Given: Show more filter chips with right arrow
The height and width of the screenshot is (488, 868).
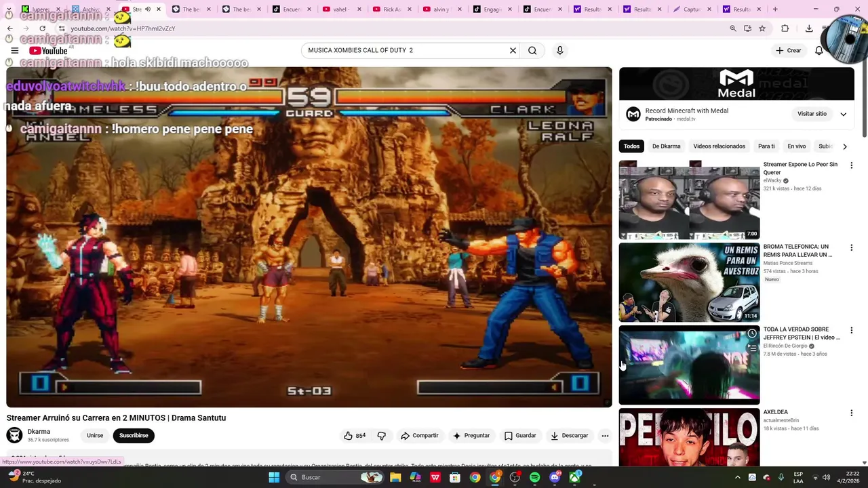Looking at the screenshot, I should tap(844, 146).
